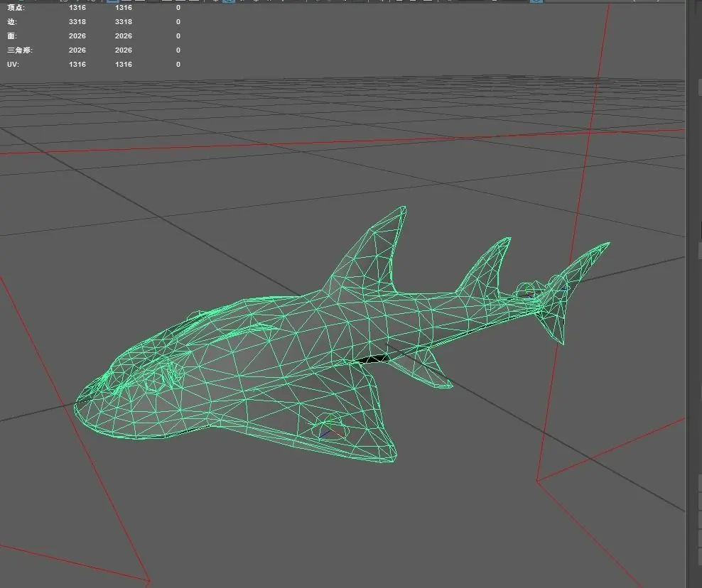Viewport: 702px width, 588px height.
Task: Click the 0 value in the 顶点 row
Action: coord(178,8)
